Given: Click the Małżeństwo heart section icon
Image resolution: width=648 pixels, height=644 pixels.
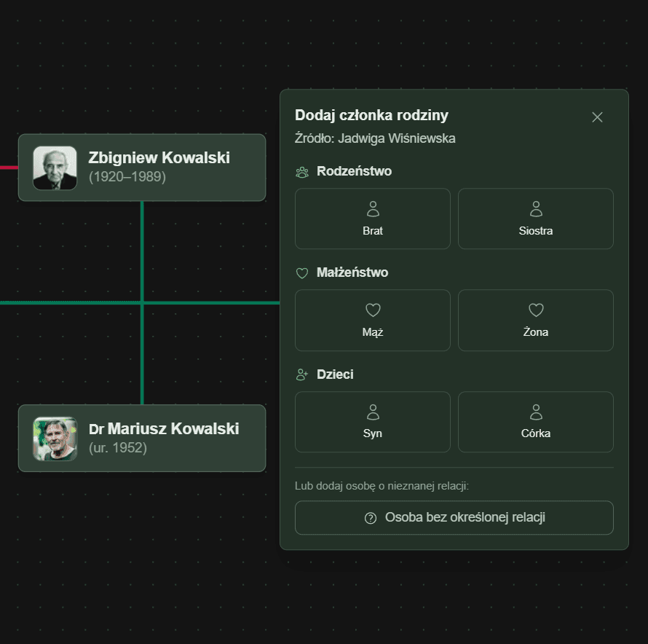Looking at the screenshot, I should click(x=302, y=273).
